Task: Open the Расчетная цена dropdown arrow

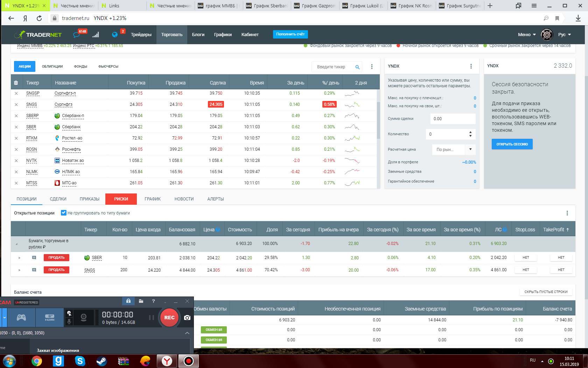Action: click(470, 149)
